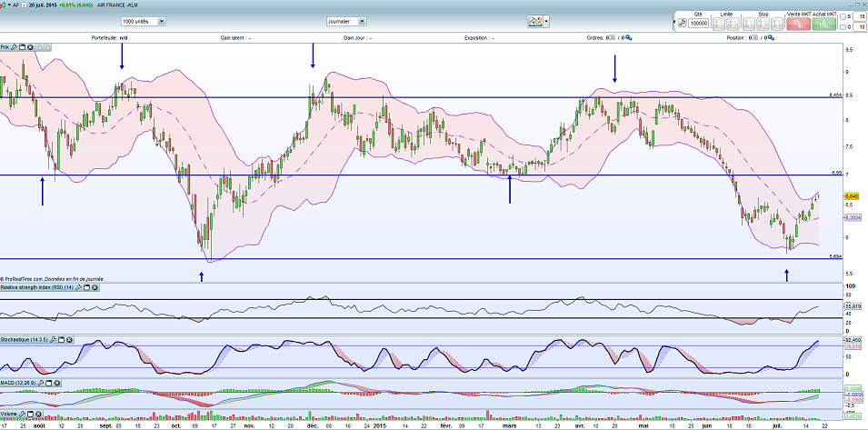Maximize the Prix price panel
Screen dimensions: 868x430
[22, 47]
